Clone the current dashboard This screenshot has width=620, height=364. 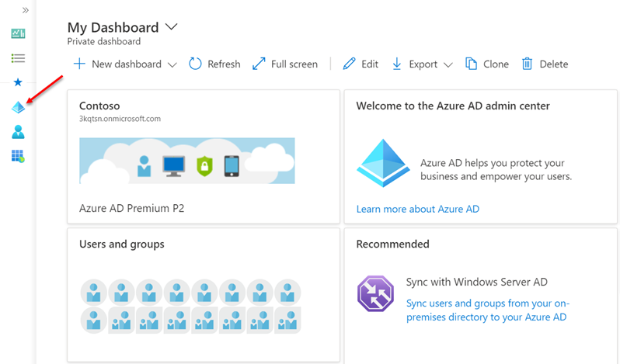pyautogui.click(x=486, y=64)
